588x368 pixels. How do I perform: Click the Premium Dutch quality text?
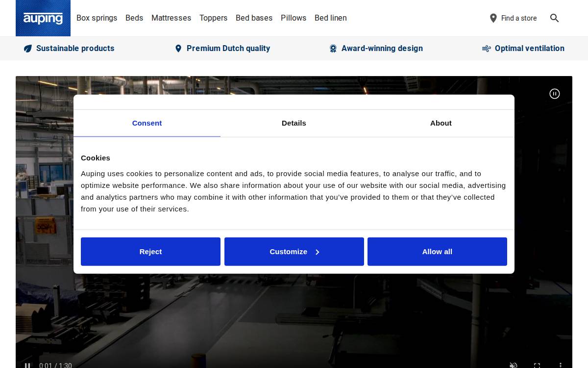(x=228, y=49)
